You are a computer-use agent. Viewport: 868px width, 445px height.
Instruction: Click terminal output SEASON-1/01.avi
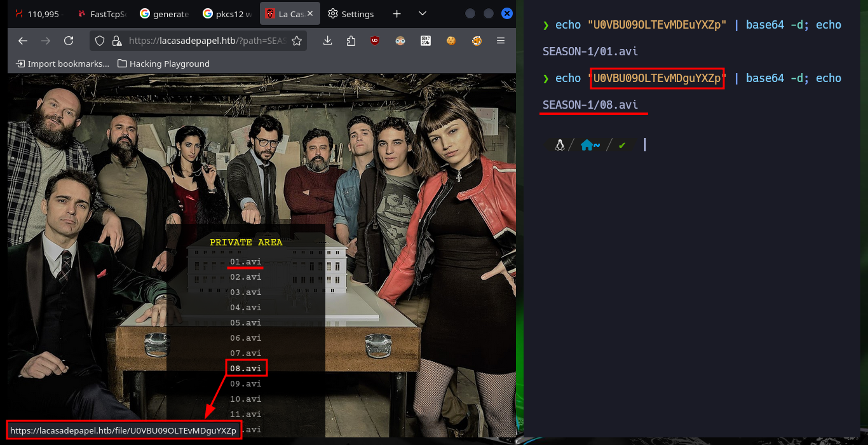[590, 51]
